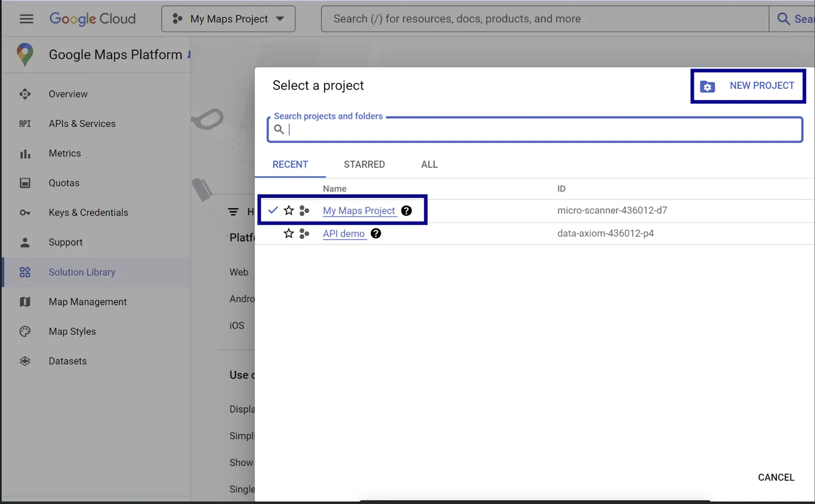Click the APIs & Services API icon
The height and width of the screenshot is (504, 815).
25,124
